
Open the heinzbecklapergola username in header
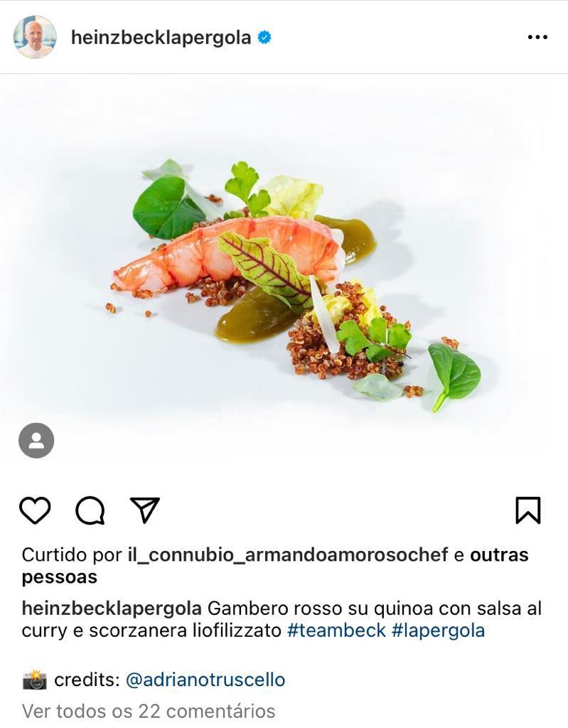point(161,38)
